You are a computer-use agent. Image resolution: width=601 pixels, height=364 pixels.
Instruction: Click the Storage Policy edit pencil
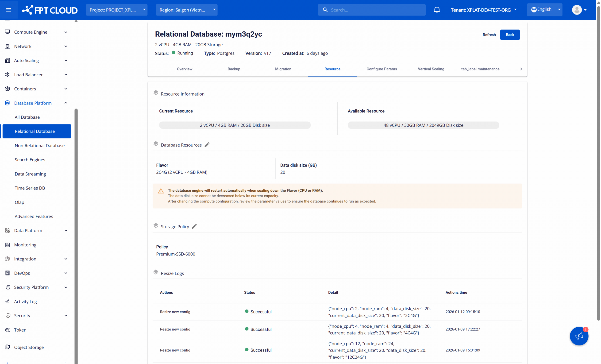coord(194,226)
